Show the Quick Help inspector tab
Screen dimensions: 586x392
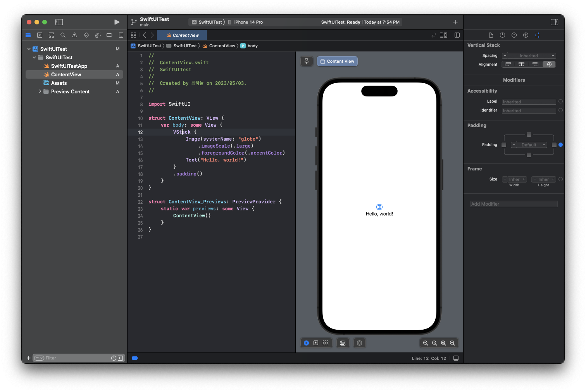[x=514, y=35]
